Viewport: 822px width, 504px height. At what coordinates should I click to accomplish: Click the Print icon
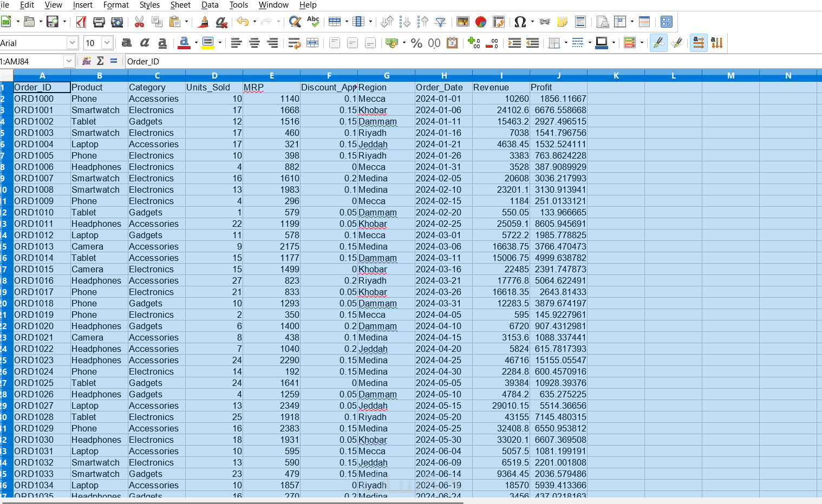99,22
